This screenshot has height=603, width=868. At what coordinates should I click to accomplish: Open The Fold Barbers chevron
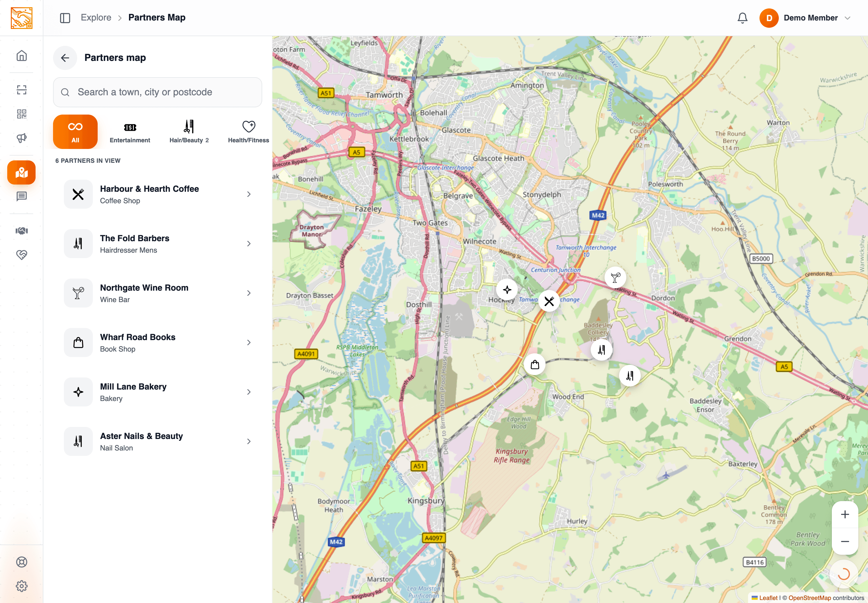point(249,244)
